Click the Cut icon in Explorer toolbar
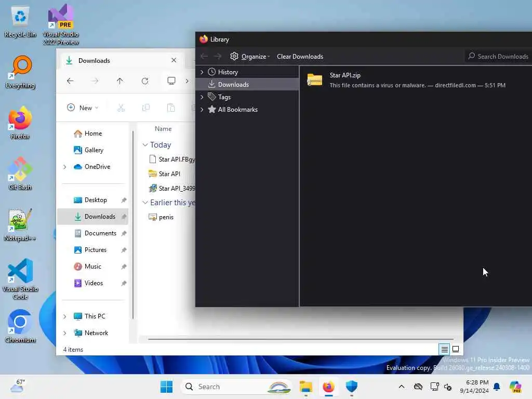The image size is (532, 399). [x=121, y=108]
